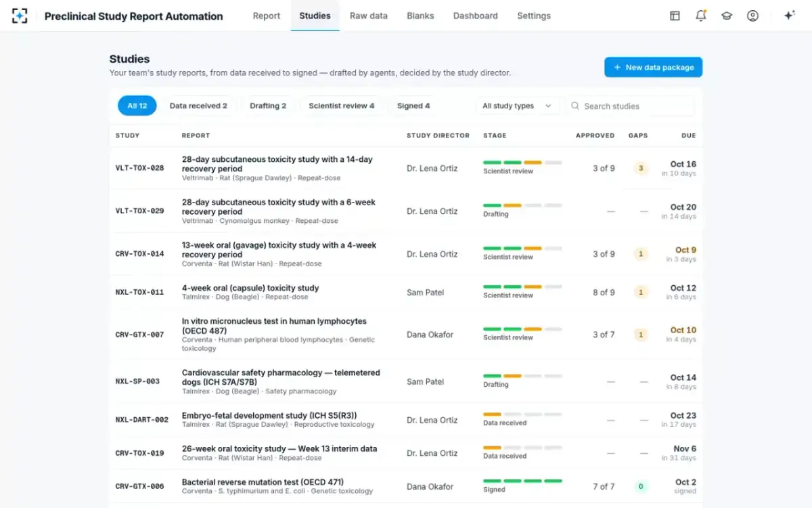Click the gaps badge for NXL-TOX-011
Viewport: 812px width, 508px height.
(x=641, y=292)
